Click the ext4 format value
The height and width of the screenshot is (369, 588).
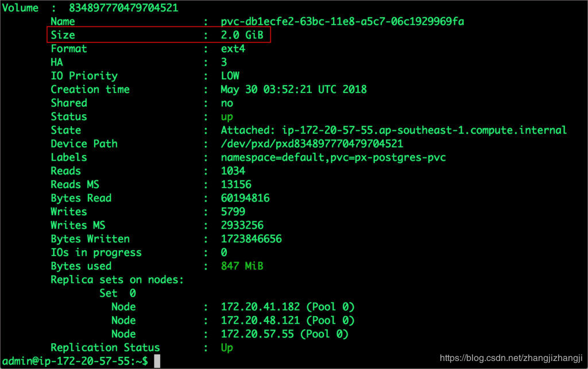[233, 49]
